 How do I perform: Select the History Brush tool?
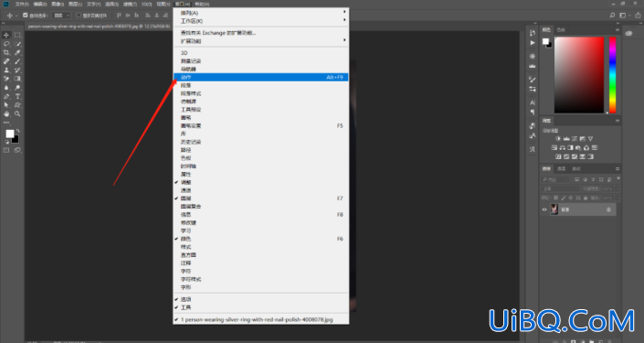[x=17, y=70]
